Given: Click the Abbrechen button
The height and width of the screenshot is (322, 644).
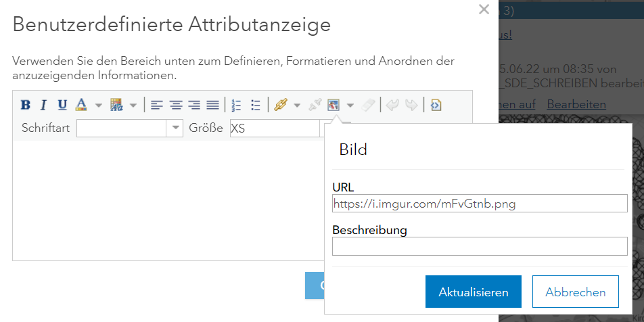Looking at the screenshot, I should 576,292.
